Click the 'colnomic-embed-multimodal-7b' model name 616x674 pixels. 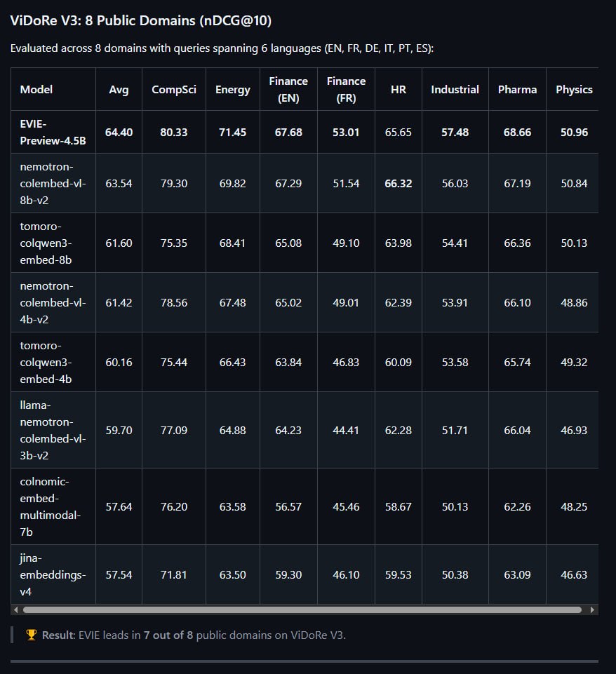tap(51, 506)
